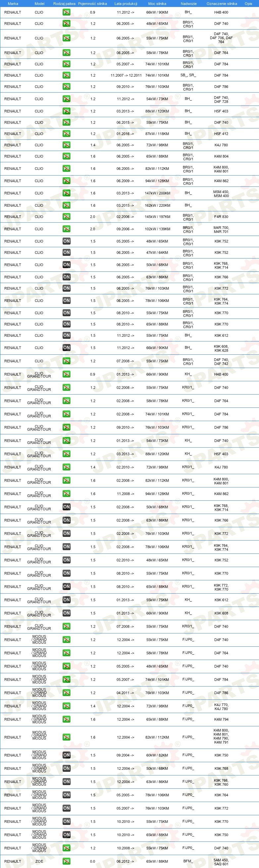Click fuel icon in Renault ZOE row
This screenshot has height=868, width=259.
point(67,861)
